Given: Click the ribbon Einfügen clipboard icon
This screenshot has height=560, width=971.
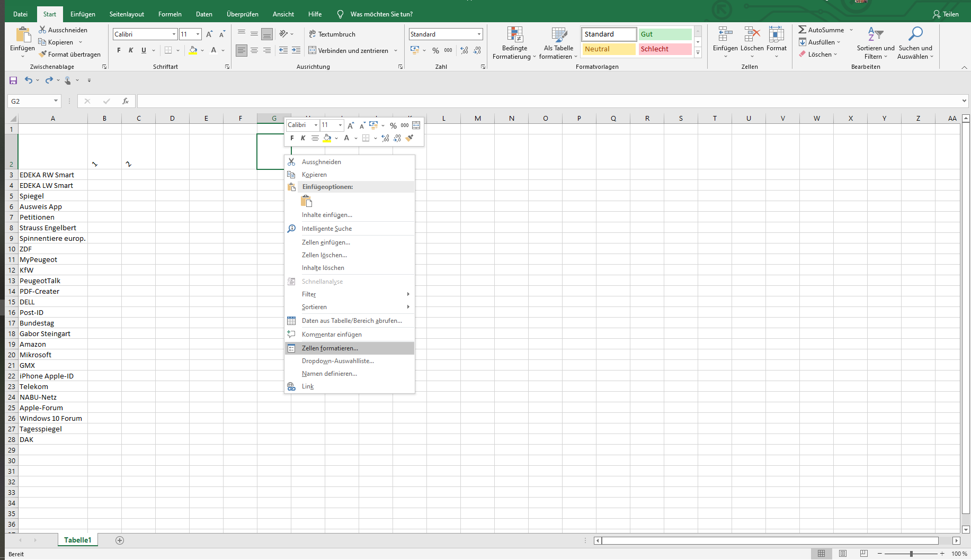Looking at the screenshot, I should pos(23,35).
